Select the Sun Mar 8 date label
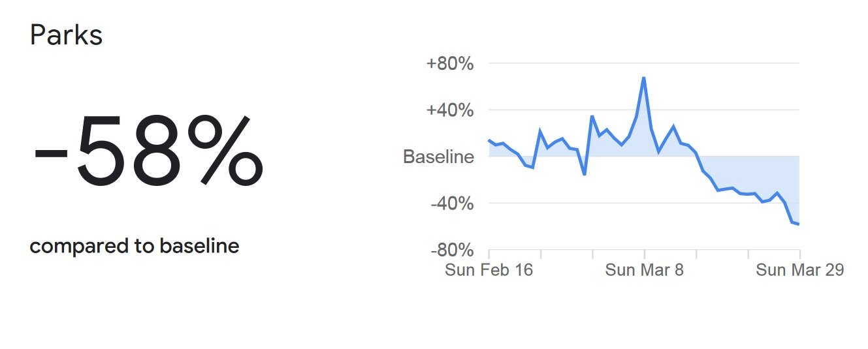The image size is (868, 349). pos(644,270)
